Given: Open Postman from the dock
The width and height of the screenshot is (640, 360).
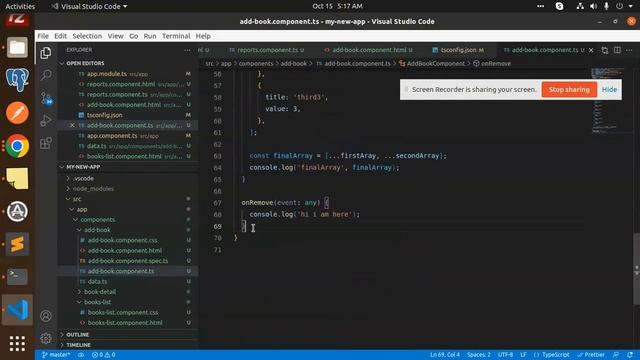Looking at the screenshot, I should click(17, 113).
